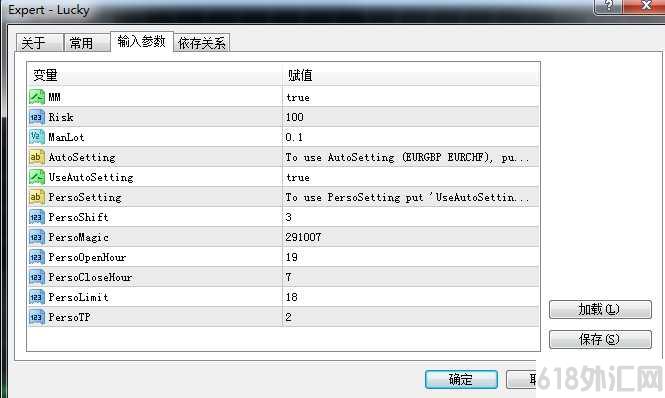
Task: Click the integer icon beside PersoTP
Action: click(36, 317)
